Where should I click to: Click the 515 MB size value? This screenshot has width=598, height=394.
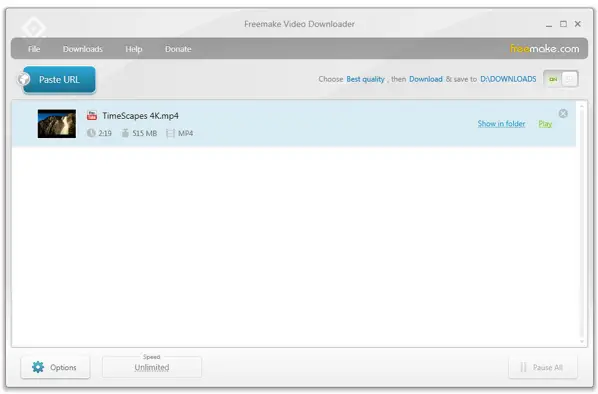[145, 133]
